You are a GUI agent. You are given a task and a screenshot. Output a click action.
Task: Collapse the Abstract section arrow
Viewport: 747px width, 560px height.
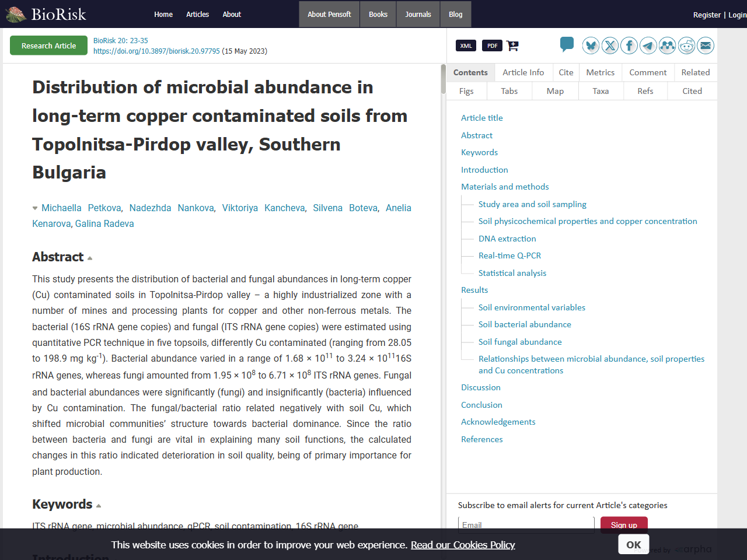click(90, 258)
